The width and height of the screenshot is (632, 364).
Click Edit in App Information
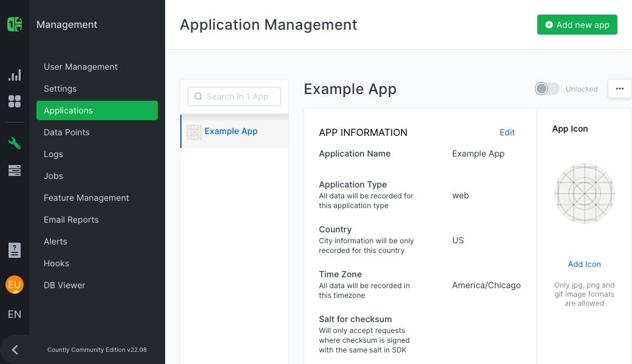pyautogui.click(x=507, y=132)
